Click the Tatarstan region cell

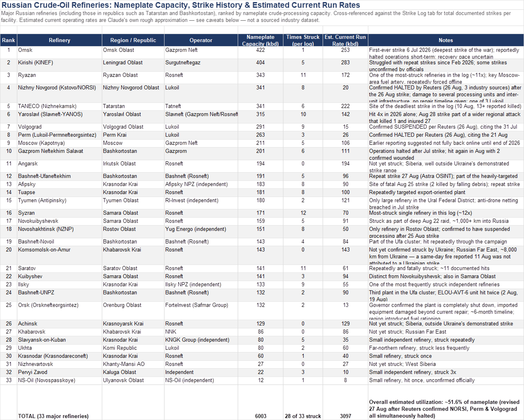pyautogui.click(x=133, y=106)
